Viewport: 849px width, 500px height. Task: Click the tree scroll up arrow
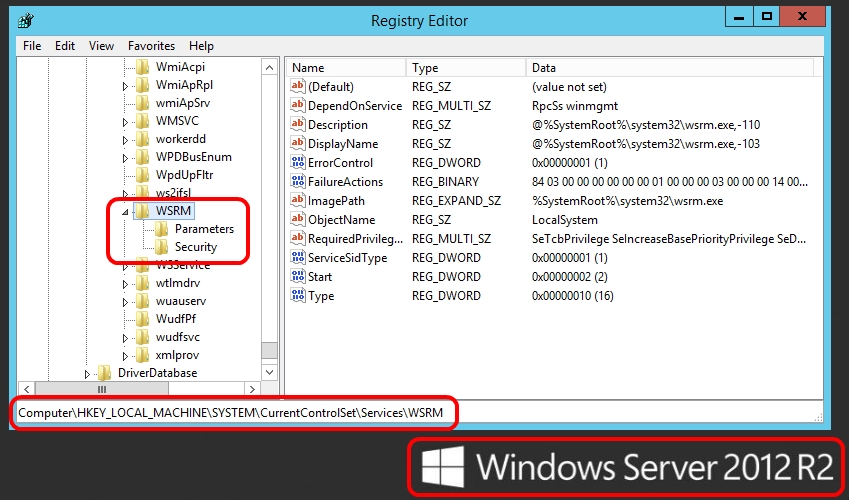tap(269, 68)
